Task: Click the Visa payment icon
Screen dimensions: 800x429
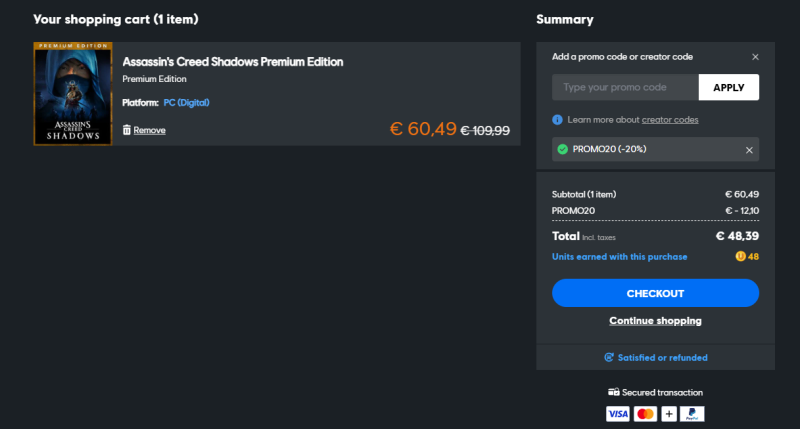Action: pyautogui.click(x=617, y=413)
